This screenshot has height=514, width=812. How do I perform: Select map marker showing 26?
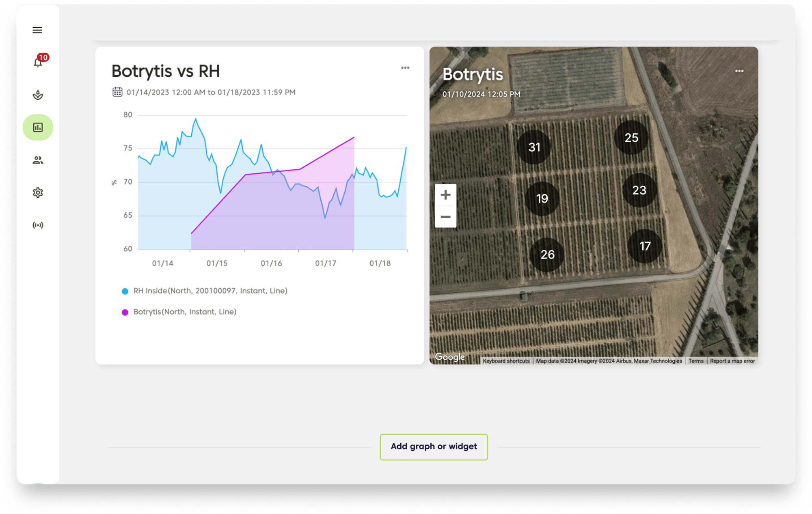click(x=547, y=255)
